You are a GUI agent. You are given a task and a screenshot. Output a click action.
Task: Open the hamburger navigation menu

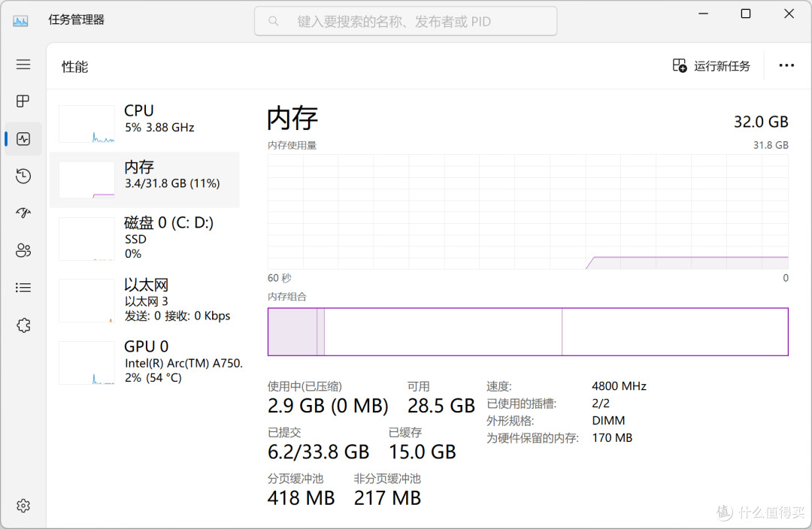tap(23, 64)
